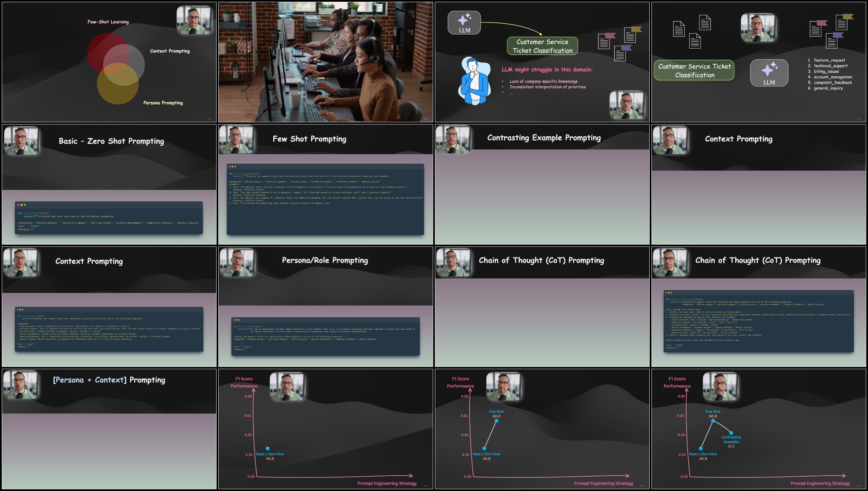Select the gray Context Prompting circle in Venn diagram
Screen dimensions: 868x491
tap(124, 65)
